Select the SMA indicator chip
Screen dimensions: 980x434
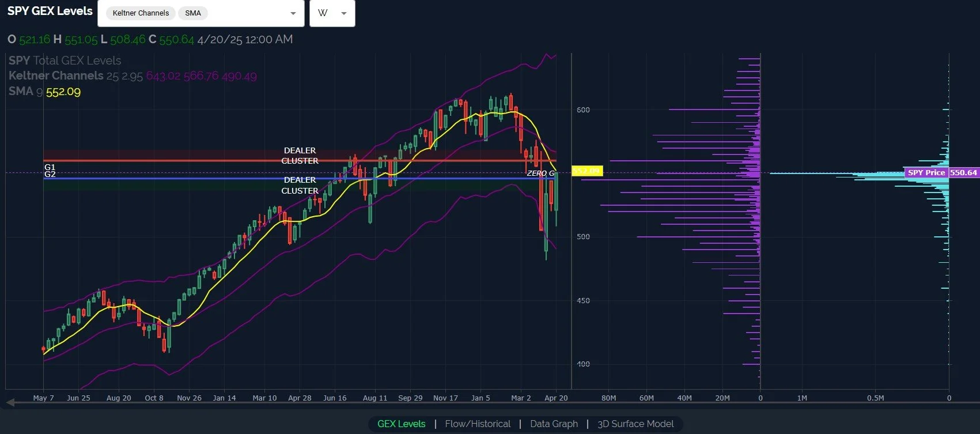[x=193, y=13]
